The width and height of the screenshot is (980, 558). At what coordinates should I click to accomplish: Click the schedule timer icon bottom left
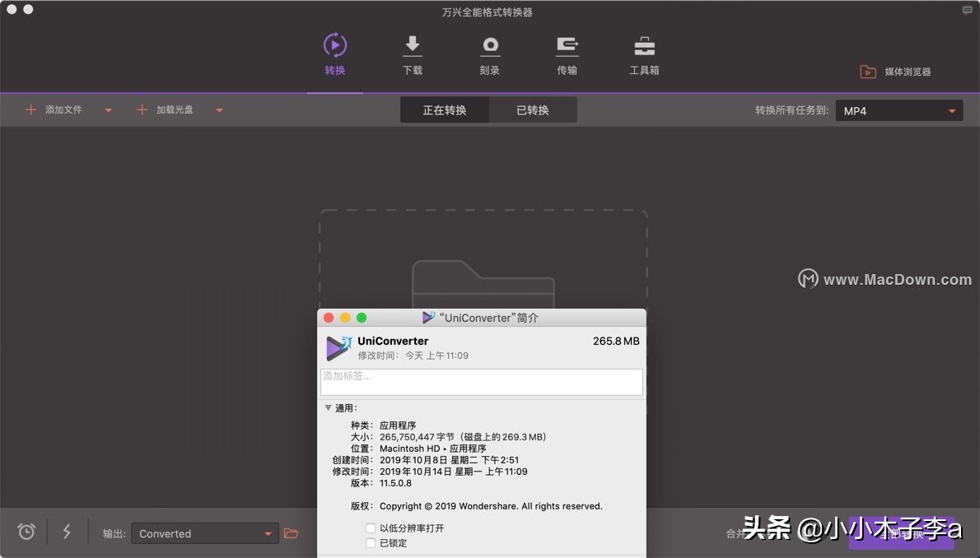pos(26,532)
